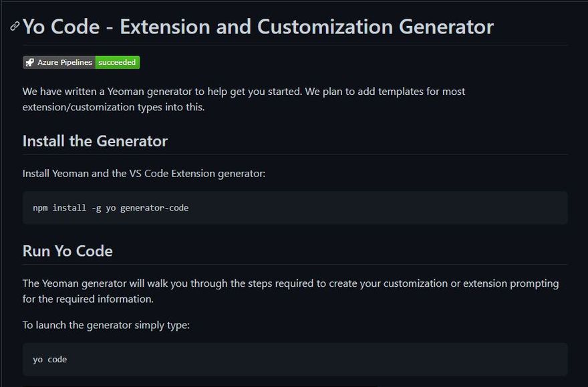Click the word "install" in the npm command
The height and width of the screenshot is (387, 588).
(x=69, y=208)
